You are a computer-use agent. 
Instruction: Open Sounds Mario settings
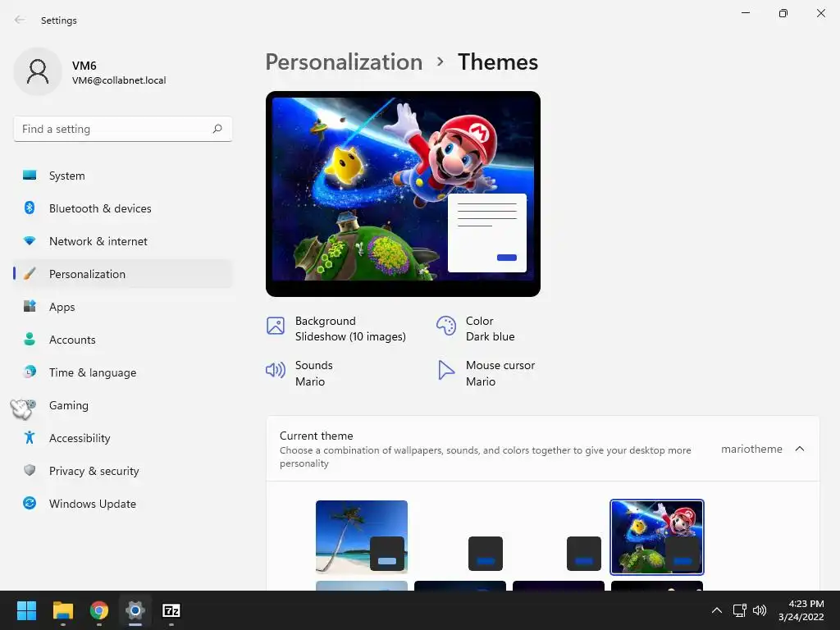tap(299, 373)
